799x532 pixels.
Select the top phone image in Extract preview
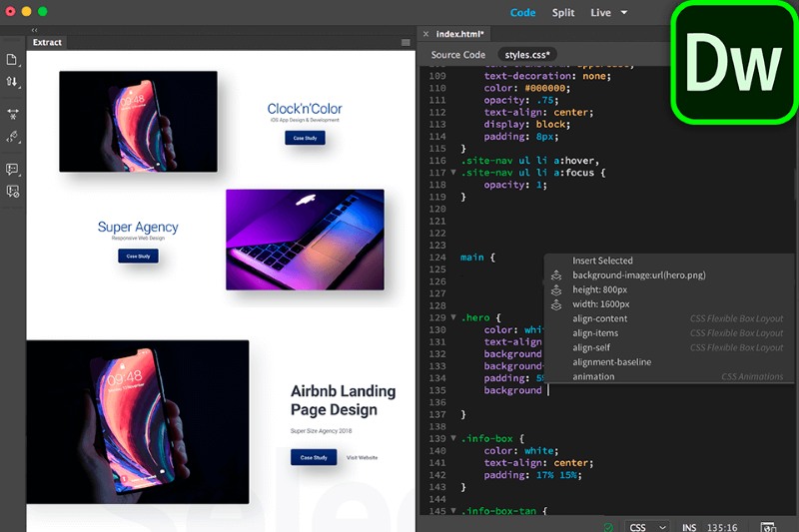[138, 122]
